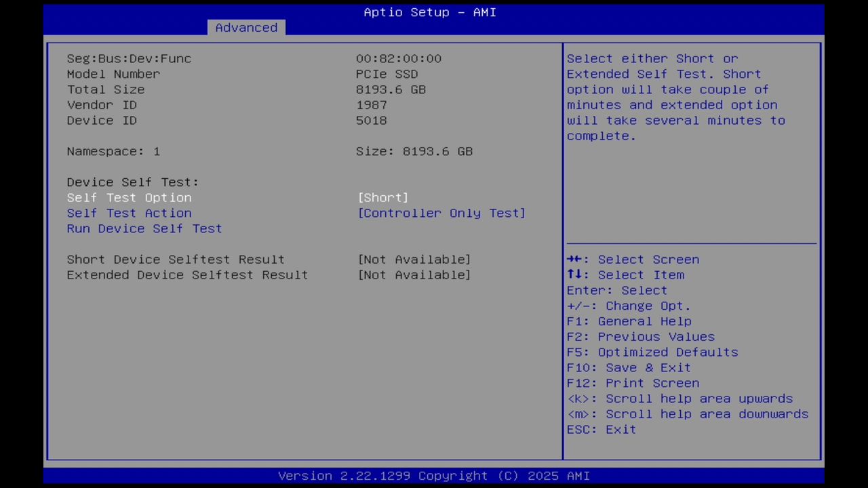Click the Short value for Self Test Option

(x=383, y=197)
